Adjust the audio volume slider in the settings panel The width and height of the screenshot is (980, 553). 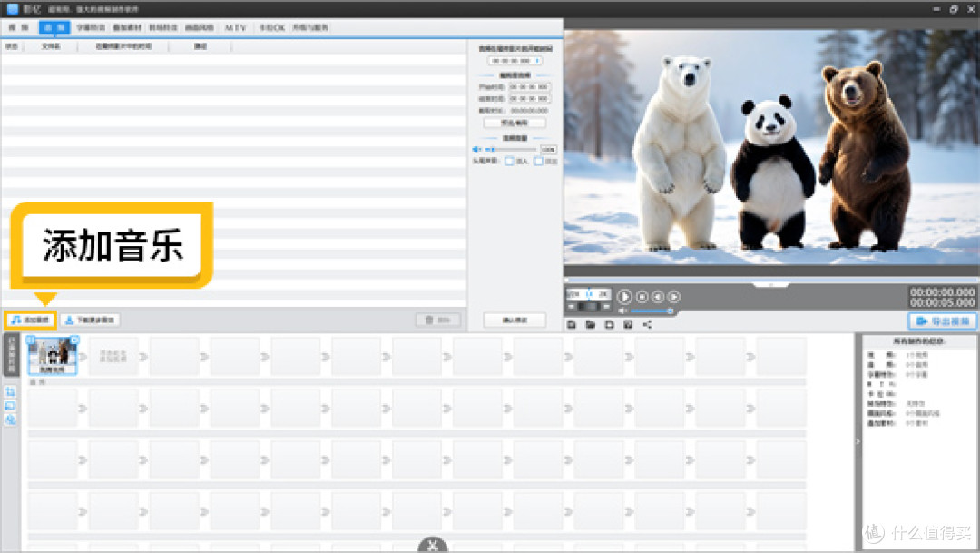click(511, 150)
